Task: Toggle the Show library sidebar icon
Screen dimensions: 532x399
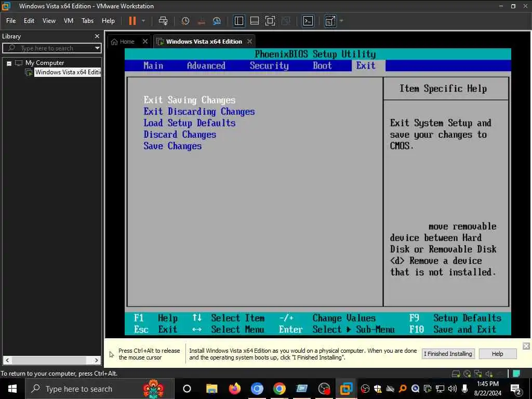Action: pos(239,21)
